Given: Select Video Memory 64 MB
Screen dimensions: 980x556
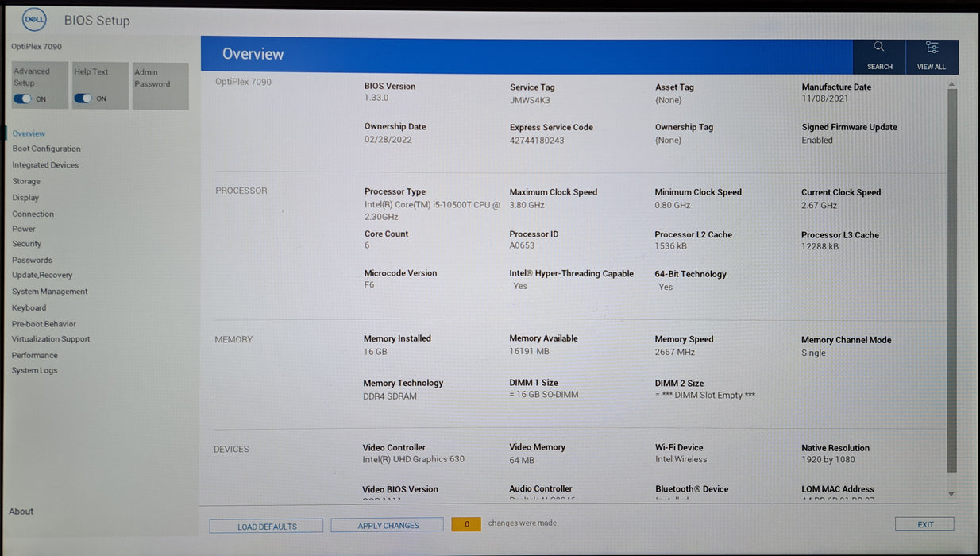Looking at the screenshot, I should pyautogui.click(x=522, y=460).
